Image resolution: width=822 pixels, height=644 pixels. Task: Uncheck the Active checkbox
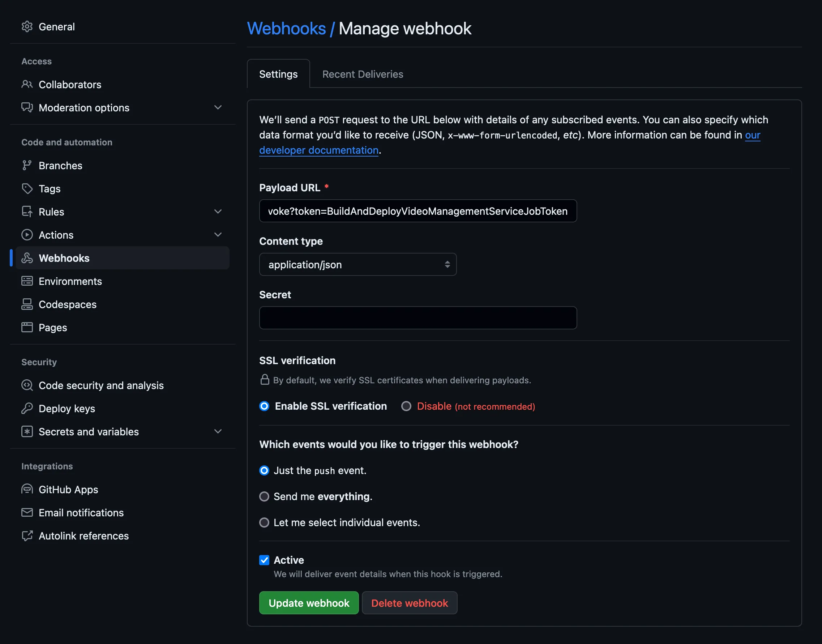[264, 560]
